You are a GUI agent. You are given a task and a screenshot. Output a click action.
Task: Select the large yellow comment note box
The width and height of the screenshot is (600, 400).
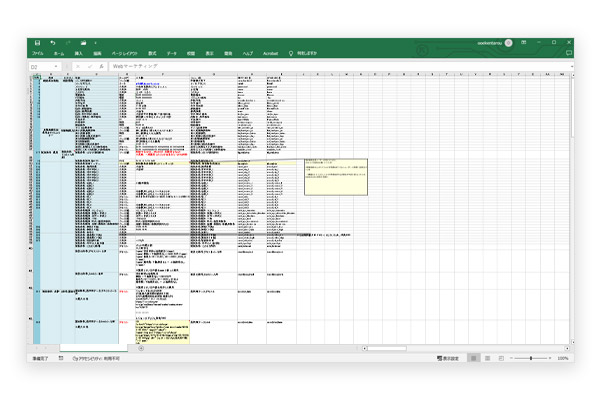(x=336, y=177)
